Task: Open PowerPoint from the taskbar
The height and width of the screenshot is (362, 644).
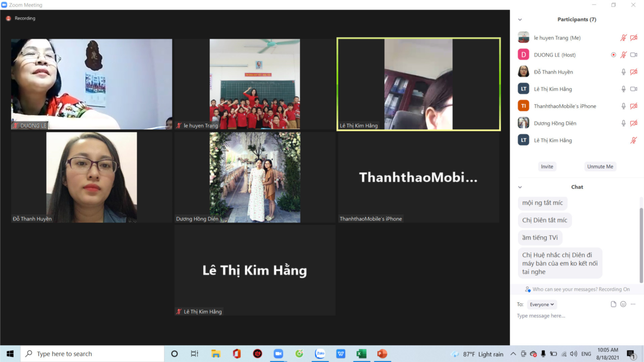Action: pyautogui.click(x=382, y=354)
